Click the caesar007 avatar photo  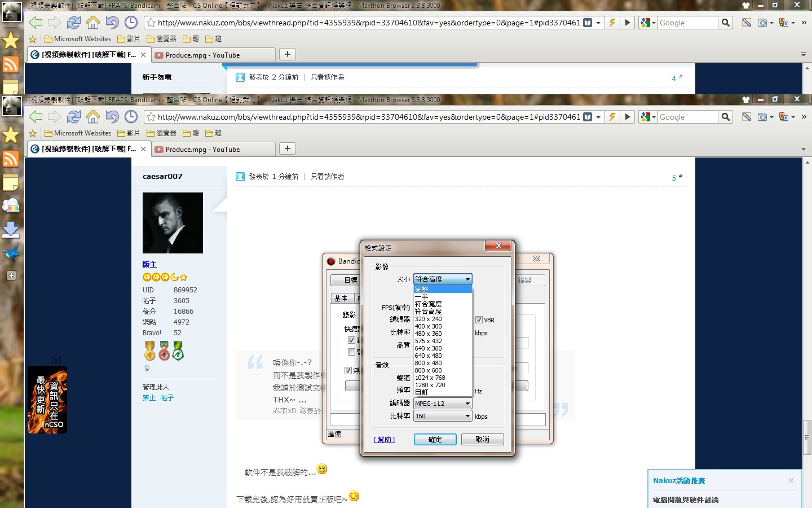coord(173,223)
